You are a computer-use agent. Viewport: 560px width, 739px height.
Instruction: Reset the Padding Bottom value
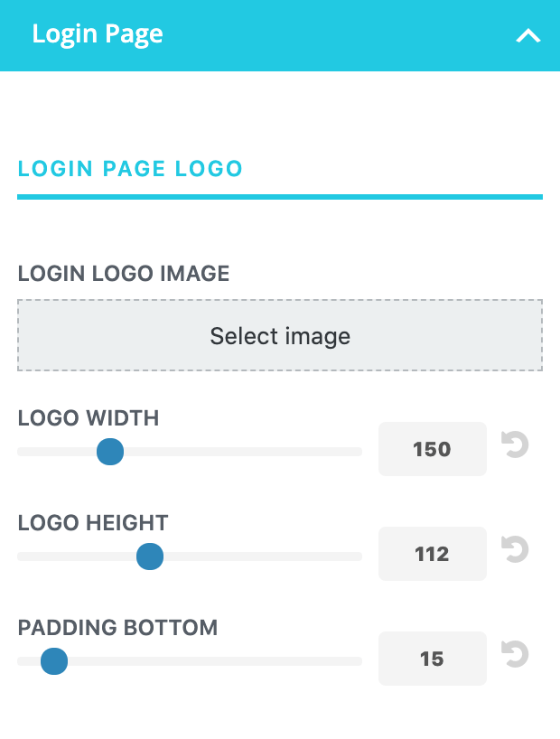point(515,654)
